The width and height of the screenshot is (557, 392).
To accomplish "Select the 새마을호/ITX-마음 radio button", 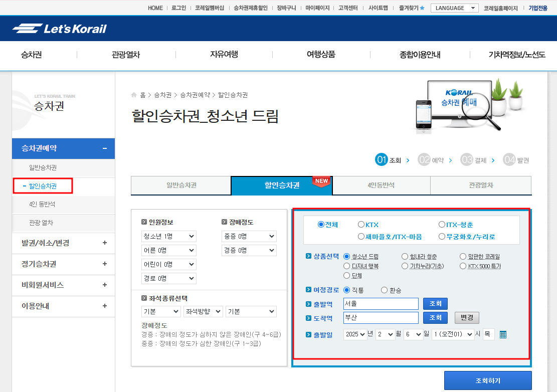I will pyautogui.click(x=361, y=237).
